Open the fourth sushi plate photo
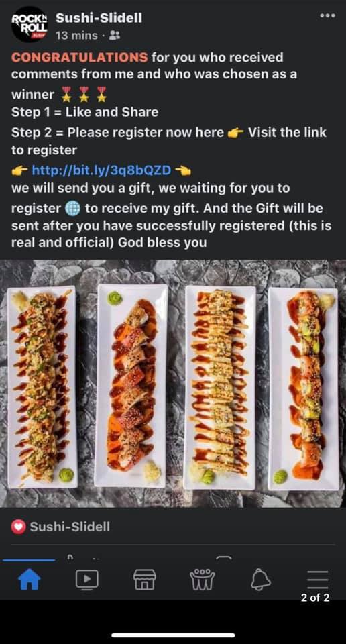This screenshot has width=346, height=644. point(304,389)
